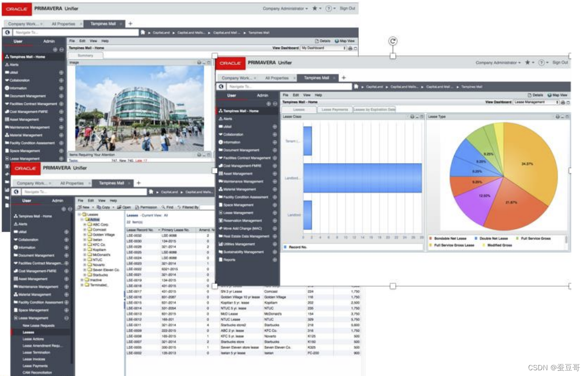Select row LSE-0032 in Leases table

(x=170, y=236)
